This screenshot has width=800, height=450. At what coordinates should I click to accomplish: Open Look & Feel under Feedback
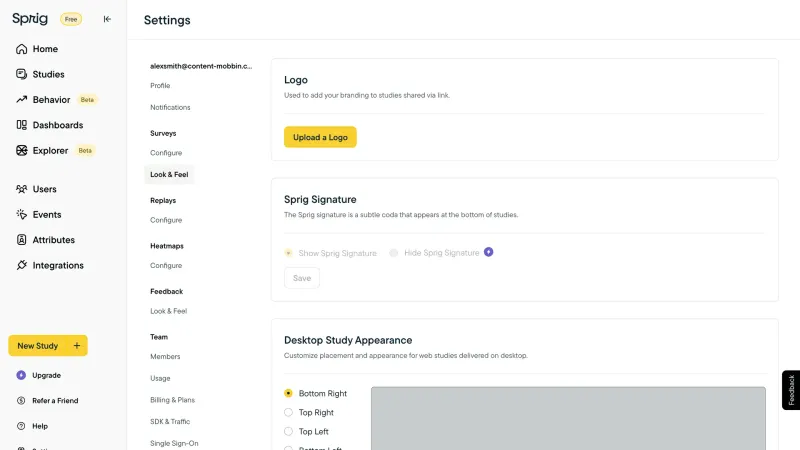pos(168,311)
